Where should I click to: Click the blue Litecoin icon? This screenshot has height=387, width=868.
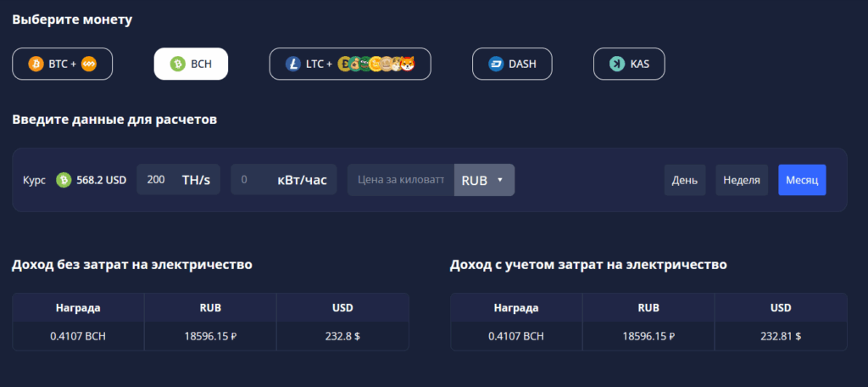(x=293, y=64)
